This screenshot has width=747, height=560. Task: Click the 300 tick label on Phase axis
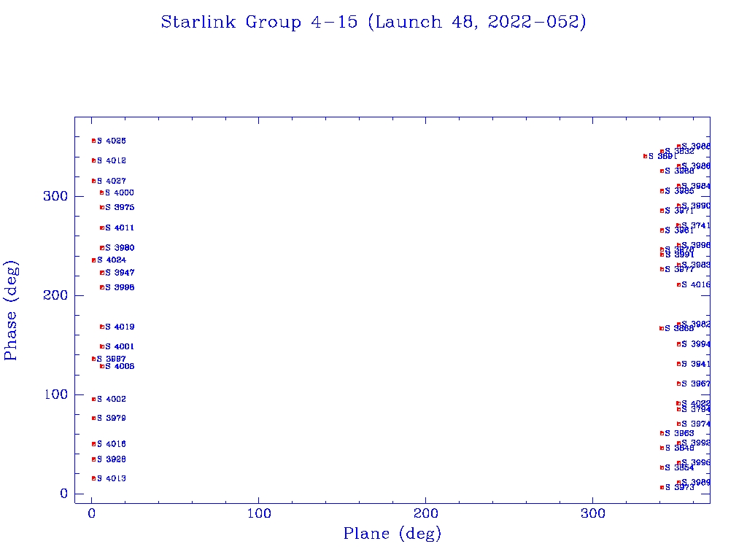coord(55,196)
